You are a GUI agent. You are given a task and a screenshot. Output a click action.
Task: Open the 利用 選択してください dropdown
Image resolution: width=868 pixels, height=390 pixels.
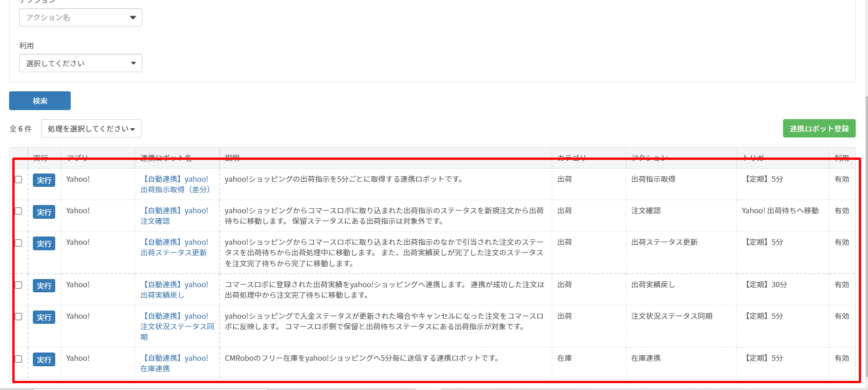coord(81,63)
